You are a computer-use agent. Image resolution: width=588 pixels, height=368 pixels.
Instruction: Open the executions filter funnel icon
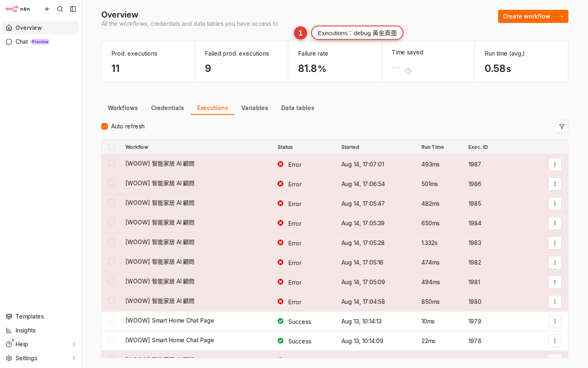[x=562, y=126]
